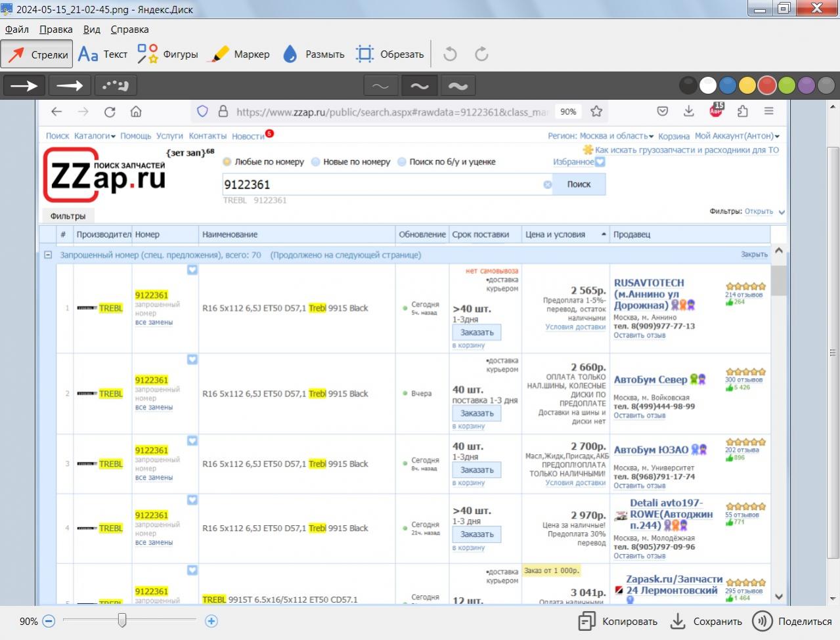Click the Копировать button
The width and height of the screenshot is (840, 640).
618,621
